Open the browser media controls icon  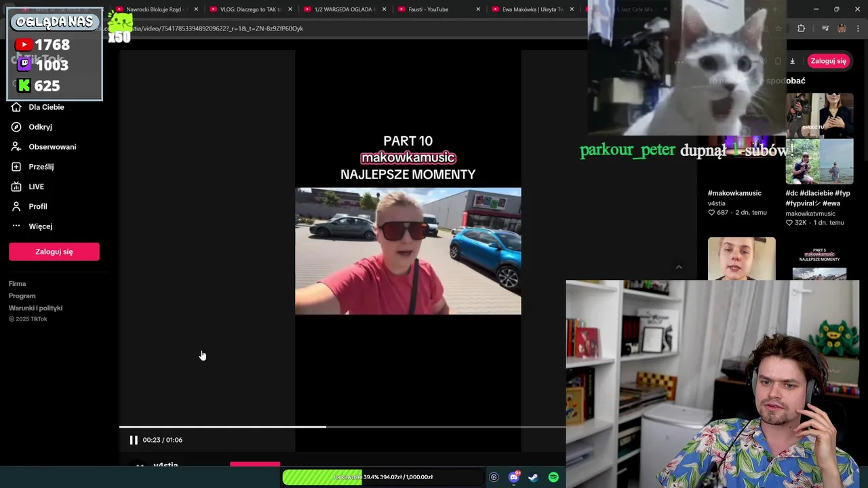tap(825, 28)
